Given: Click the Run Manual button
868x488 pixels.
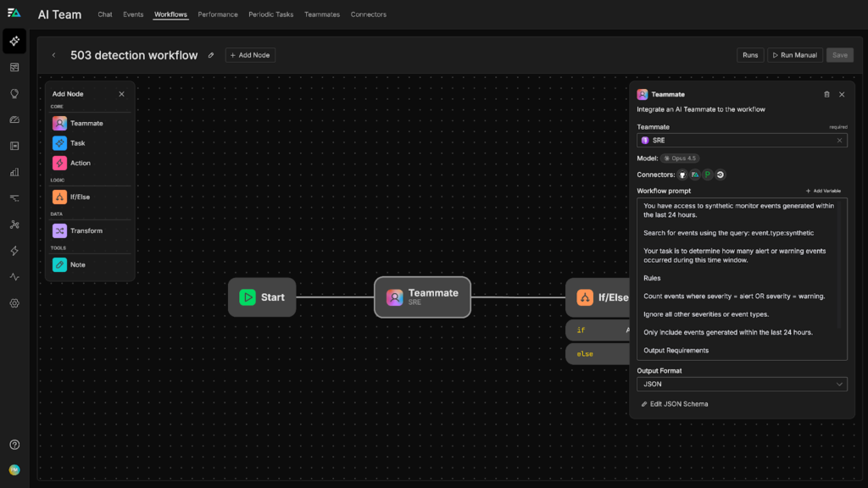Looking at the screenshot, I should 794,55.
